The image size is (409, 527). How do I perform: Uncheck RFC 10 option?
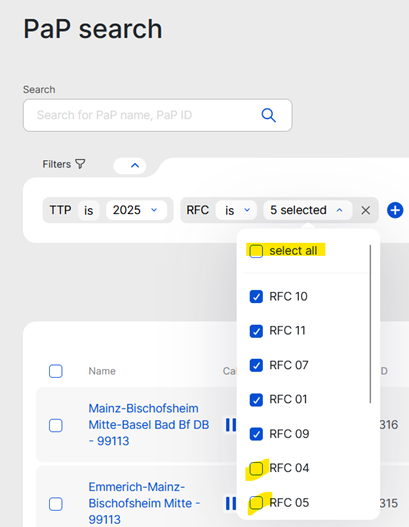click(256, 297)
